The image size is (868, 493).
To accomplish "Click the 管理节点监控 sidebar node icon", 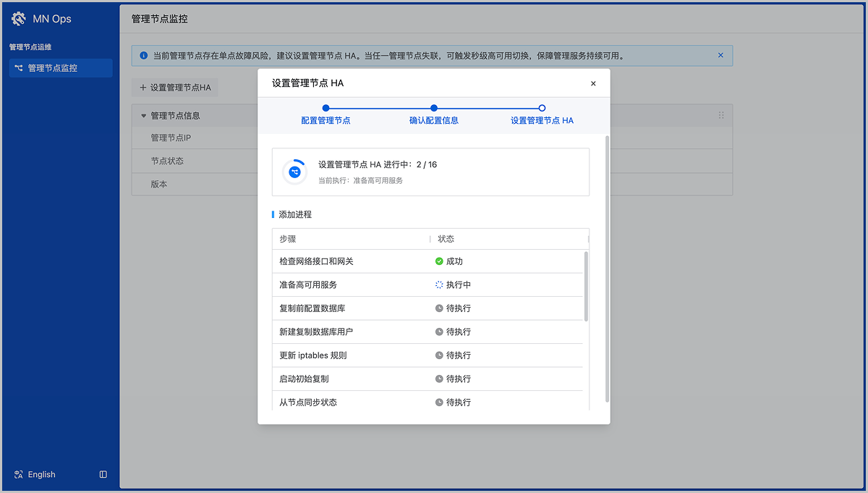I will pos(19,68).
